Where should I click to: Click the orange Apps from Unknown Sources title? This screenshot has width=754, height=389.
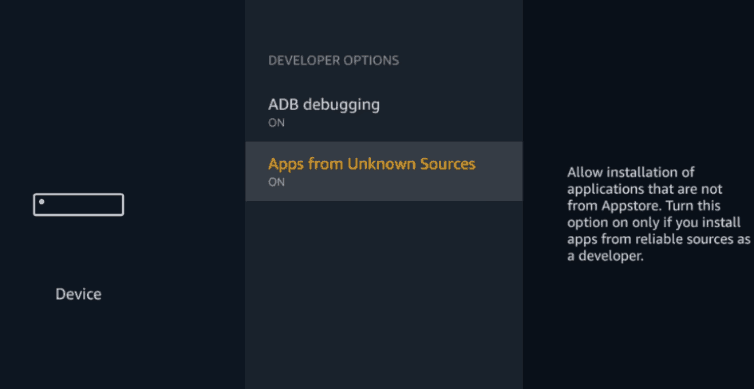tap(372, 164)
